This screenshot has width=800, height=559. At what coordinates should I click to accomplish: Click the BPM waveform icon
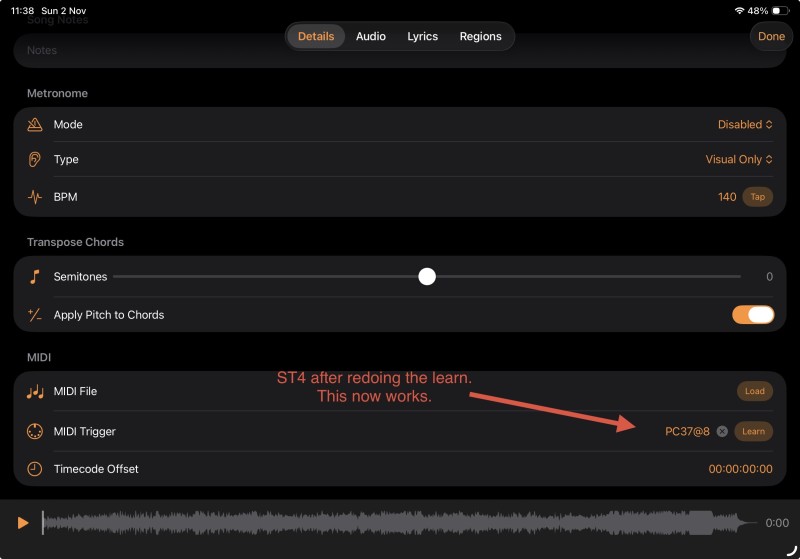pos(35,197)
